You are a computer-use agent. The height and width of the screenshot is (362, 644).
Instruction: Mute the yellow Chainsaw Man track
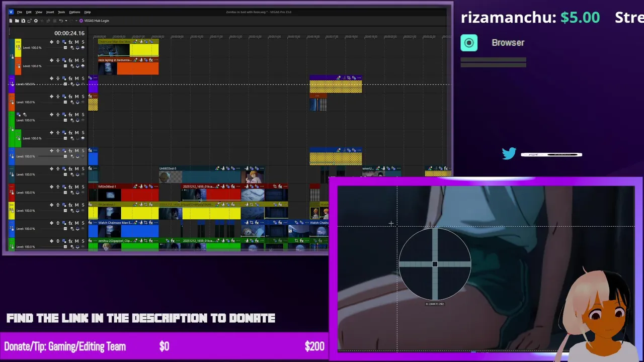click(76, 42)
